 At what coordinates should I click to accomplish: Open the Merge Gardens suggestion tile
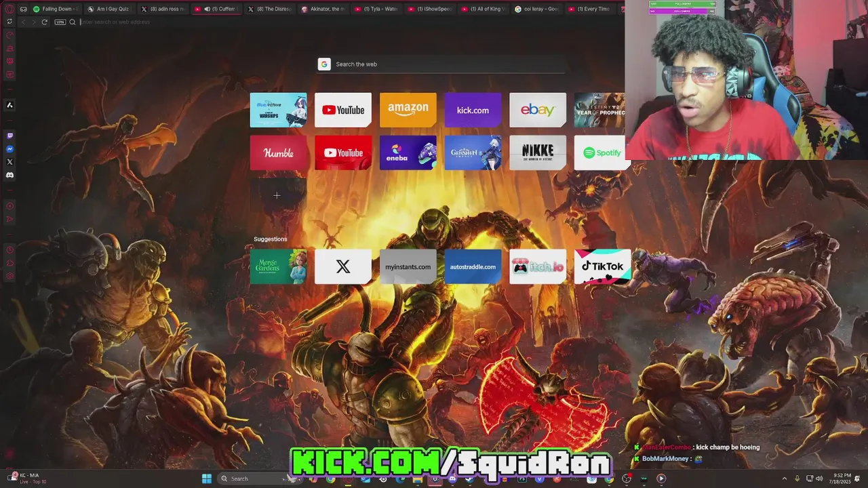pos(278,266)
